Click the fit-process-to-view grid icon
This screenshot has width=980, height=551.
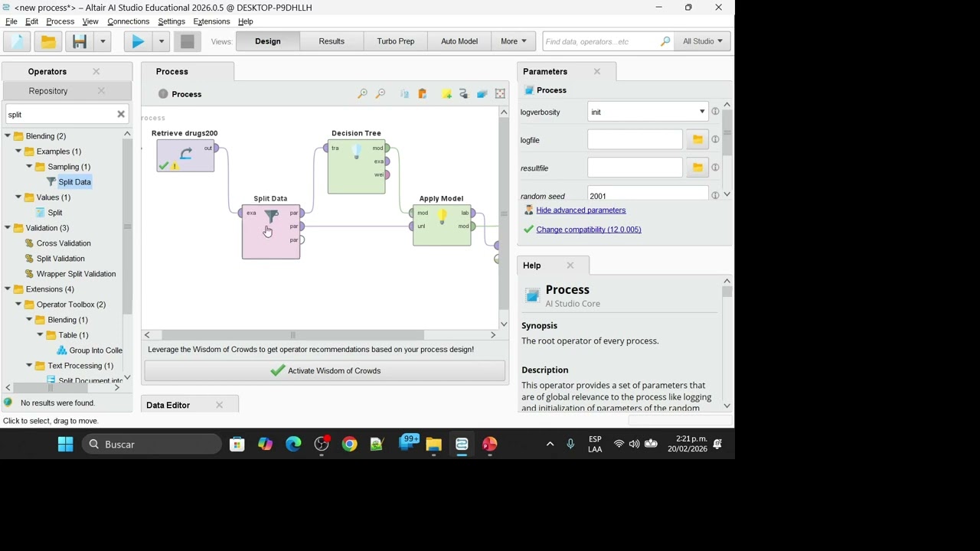click(x=500, y=93)
